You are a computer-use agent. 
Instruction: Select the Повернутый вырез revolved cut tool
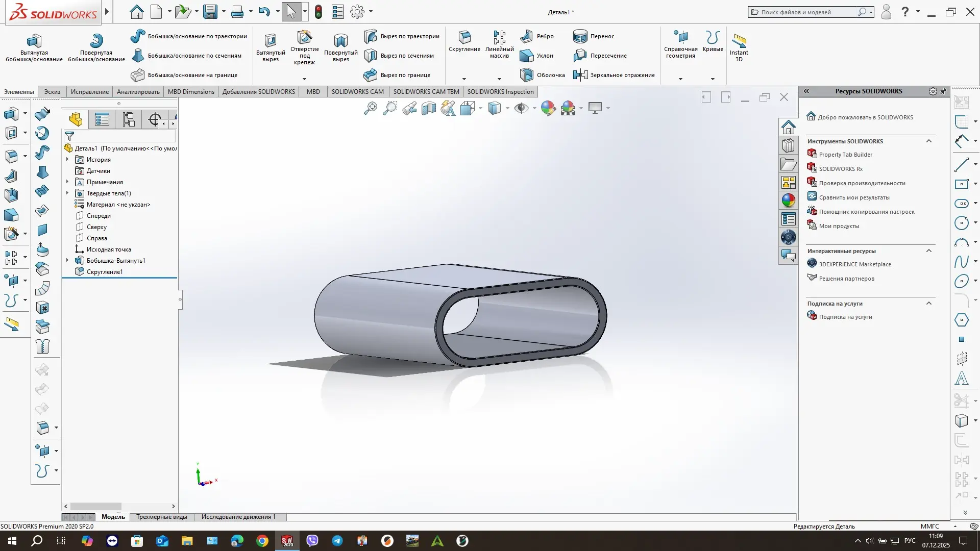[x=341, y=47]
